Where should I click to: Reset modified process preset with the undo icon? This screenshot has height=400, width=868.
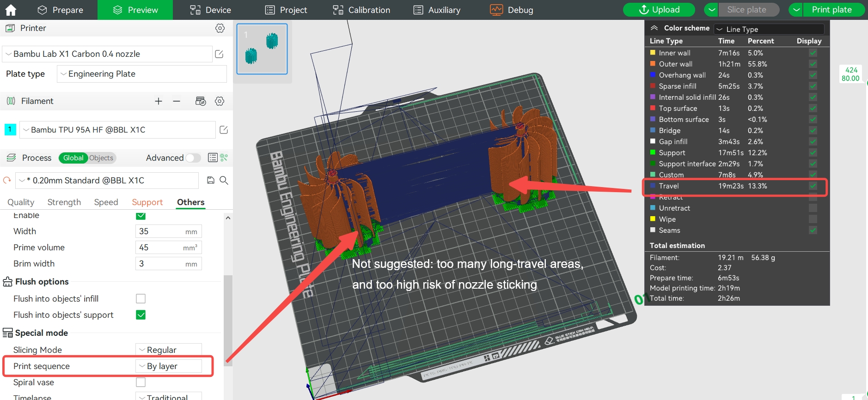pos(7,180)
